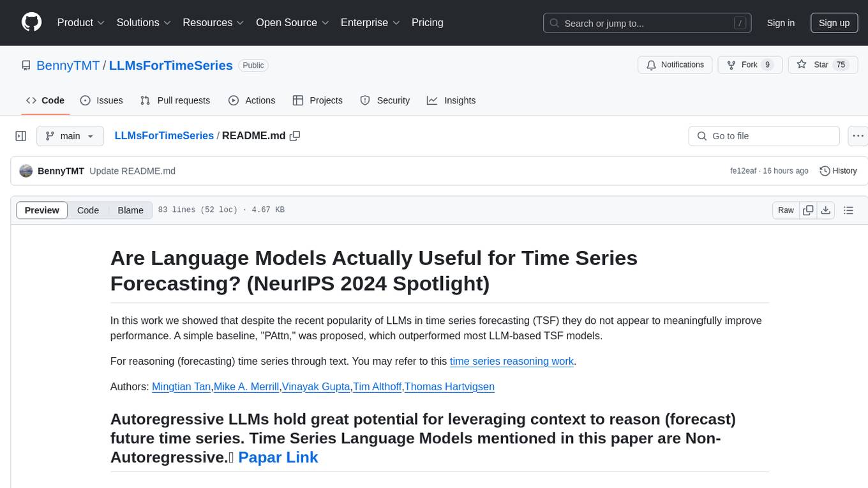Open author Thomas Hartvigsen link
This screenshot has width=868, height=488.
click(449, 386)
